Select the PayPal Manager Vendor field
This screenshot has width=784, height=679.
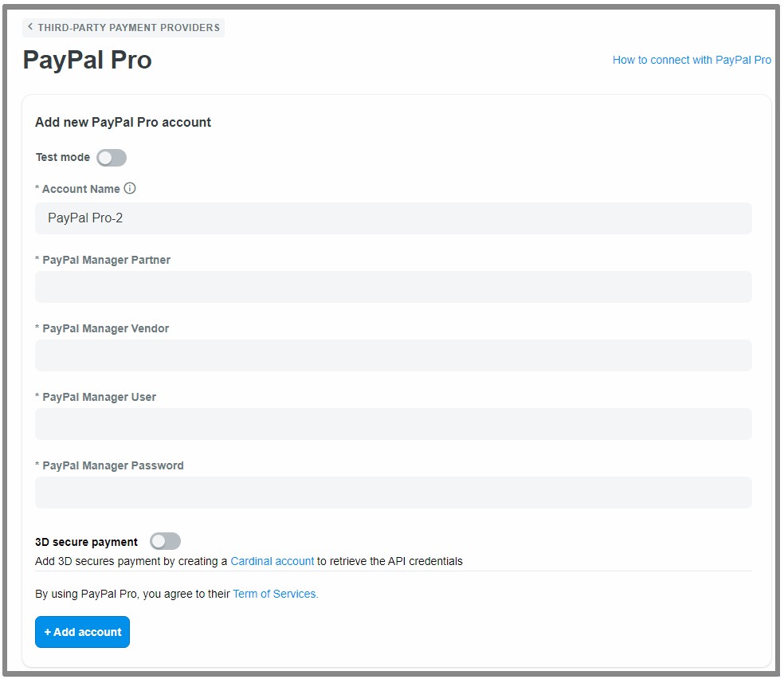tap(393, 355)
